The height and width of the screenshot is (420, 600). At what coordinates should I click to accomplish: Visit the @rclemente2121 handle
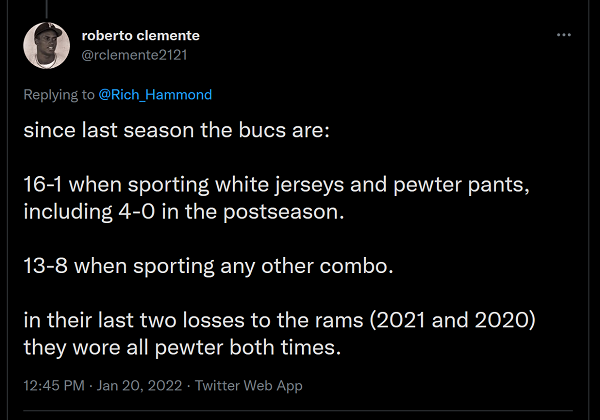pos(134,55)
